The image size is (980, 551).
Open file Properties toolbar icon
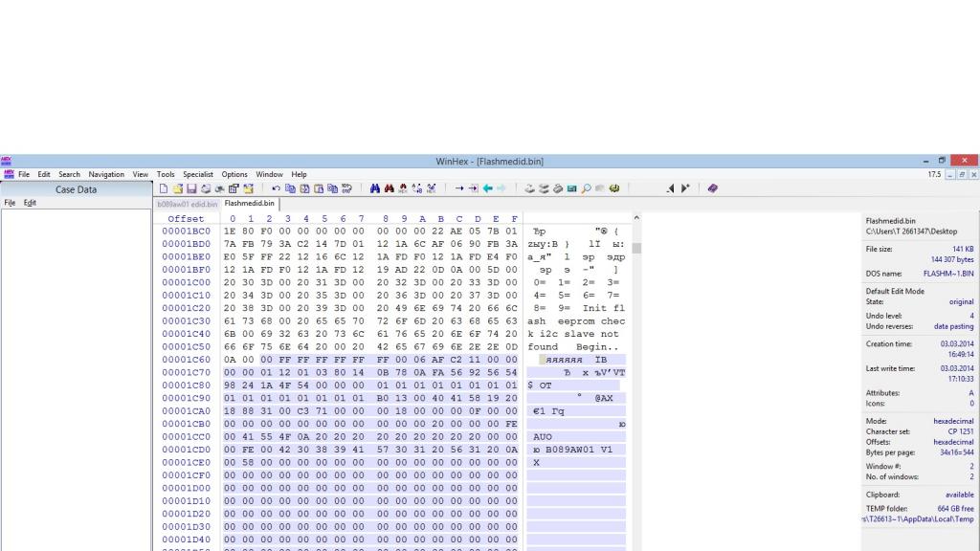pyautogui.click(x=234, y=188)
